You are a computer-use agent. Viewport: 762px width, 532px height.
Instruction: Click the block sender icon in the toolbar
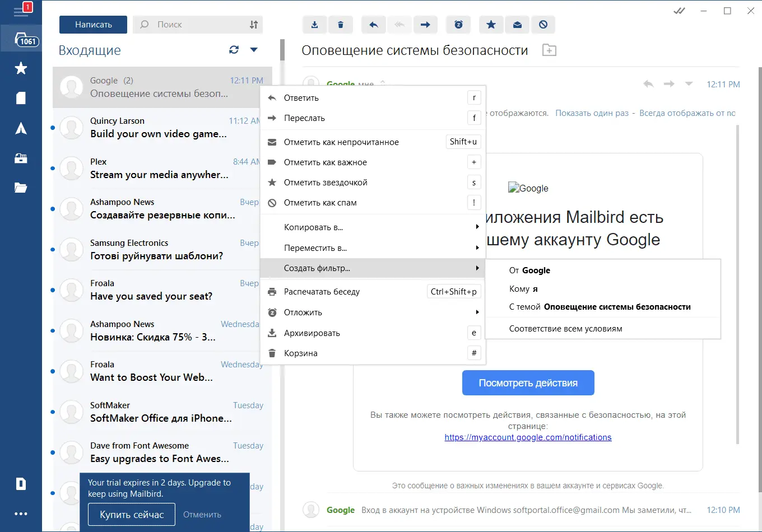click(543, 25)
